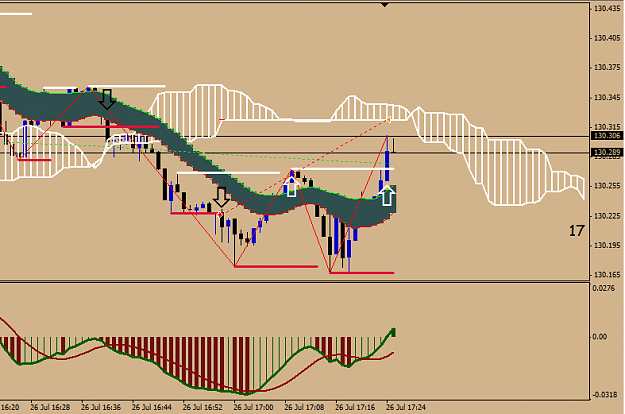
Task: Select the white up arrow signal near 17:24
Action: tap(387, 196)
